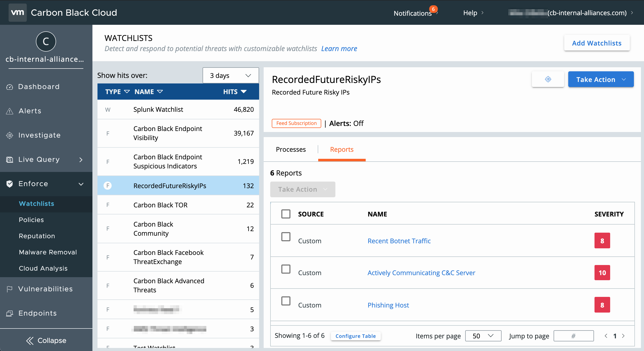Image resolution: width=644 pixels, height=351 pixels.
Task: Open Policies under Enforce menu
Action: coord(31,220)
